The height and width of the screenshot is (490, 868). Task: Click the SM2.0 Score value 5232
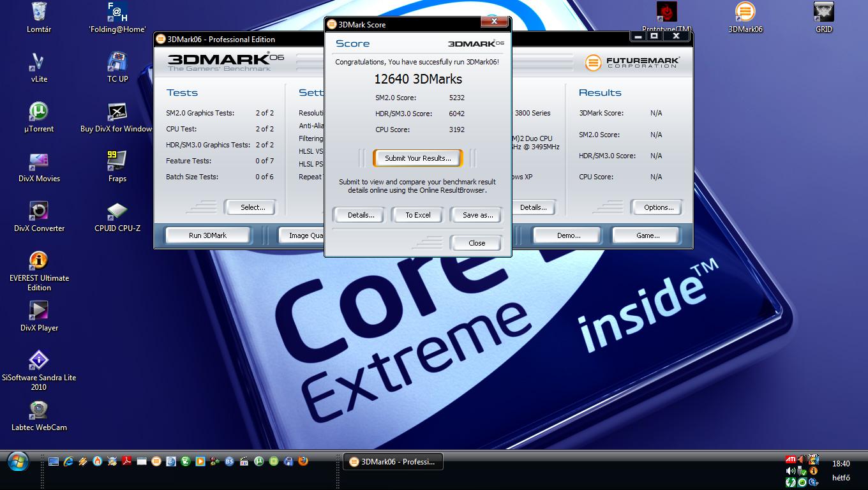pos(456,98)
